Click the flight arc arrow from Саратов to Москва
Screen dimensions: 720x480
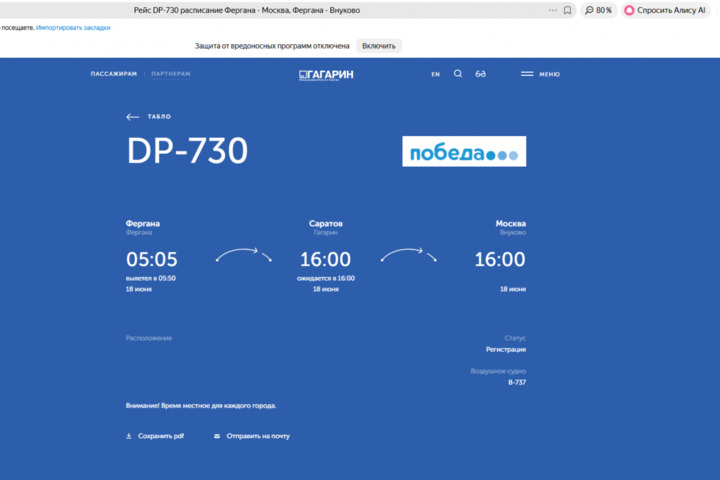pyautogui.click(x=409, y=255)
